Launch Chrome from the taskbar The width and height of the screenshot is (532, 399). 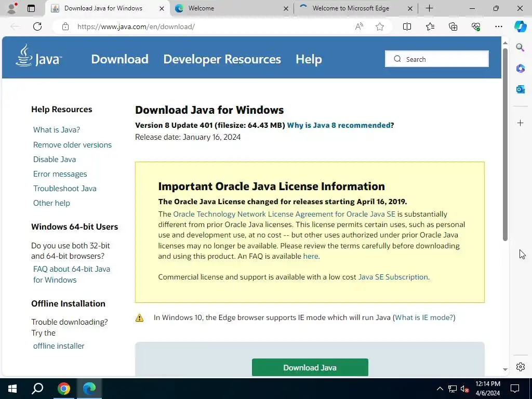pyautogui.click(x=63, y=389)
